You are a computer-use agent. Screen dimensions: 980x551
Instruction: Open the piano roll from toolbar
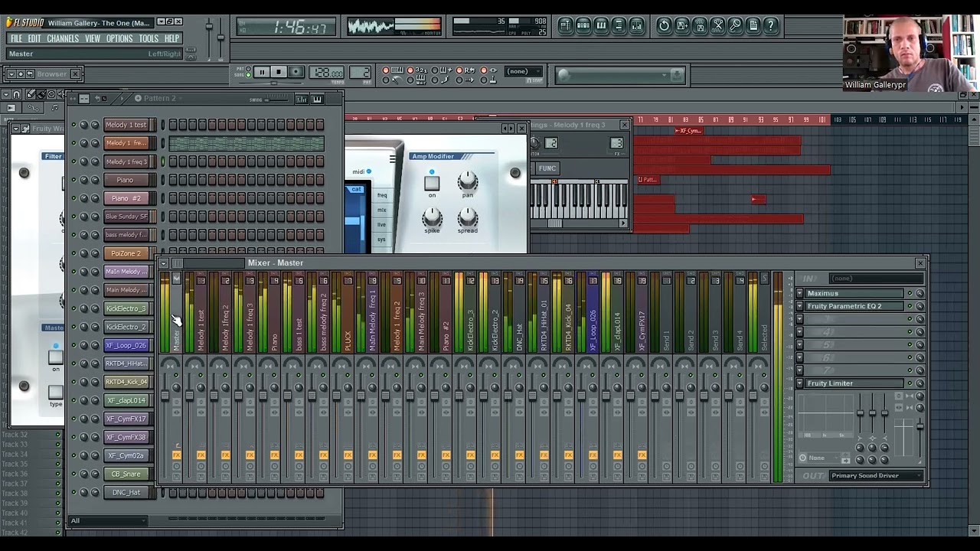point(601,25)
